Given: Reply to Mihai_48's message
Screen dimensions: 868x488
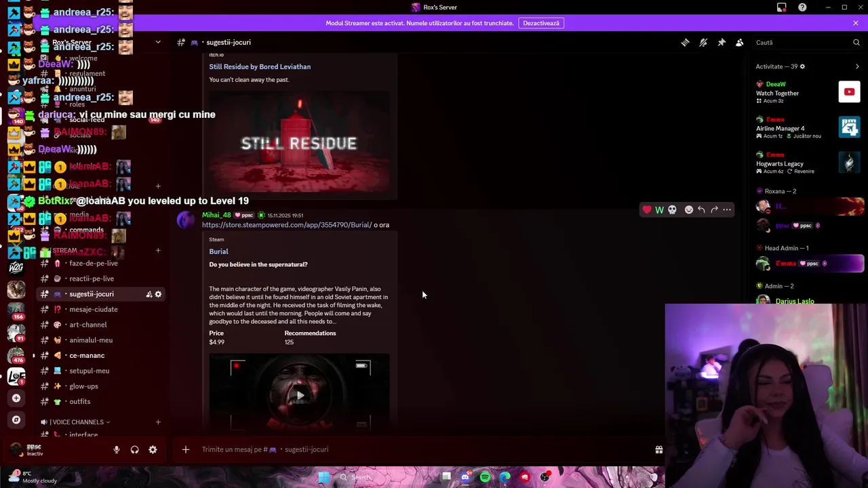Looking at the screenshot, I should point(701,209).
